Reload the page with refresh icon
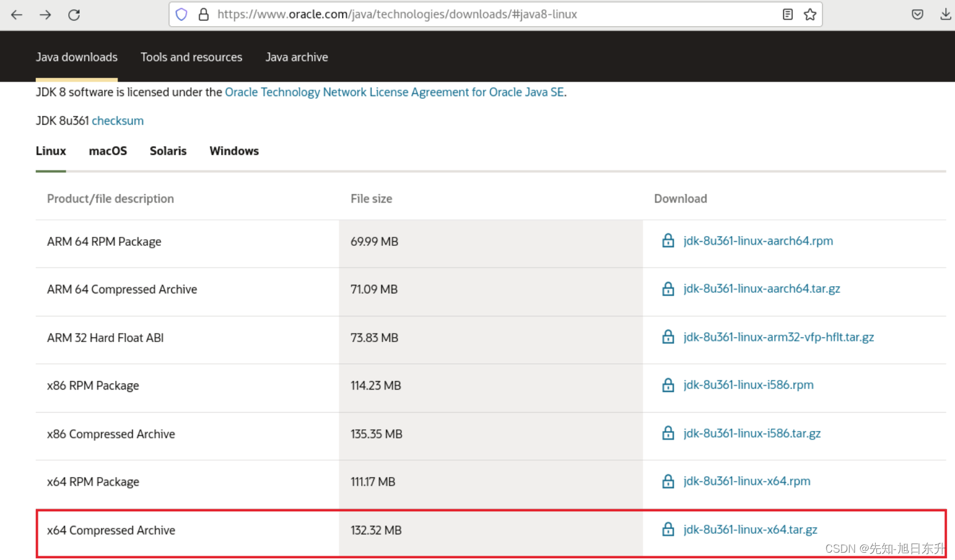The image size is (955, 560). [74, 15]
